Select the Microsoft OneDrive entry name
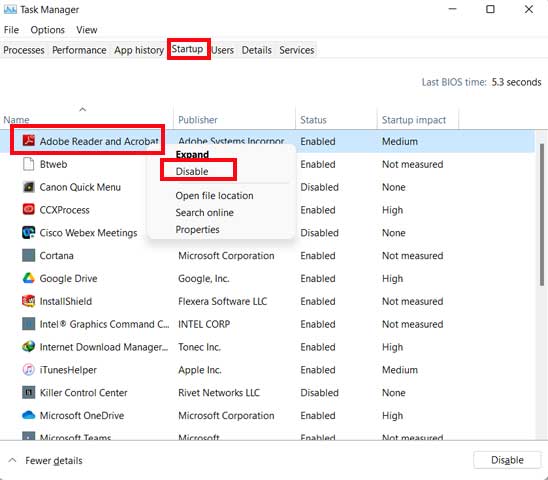Image resolution: width=548 pixels, height=480 pixels. click(x=82, y=415)
